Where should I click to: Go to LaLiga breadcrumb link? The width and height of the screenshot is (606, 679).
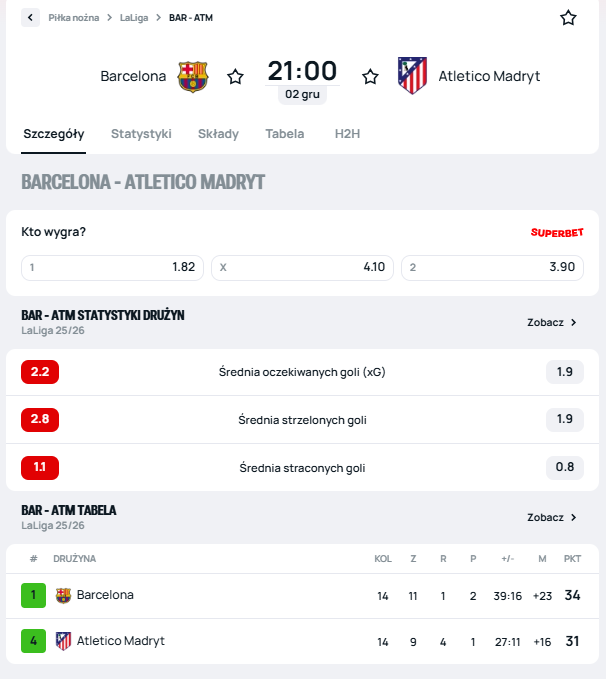tap(133, 18)
